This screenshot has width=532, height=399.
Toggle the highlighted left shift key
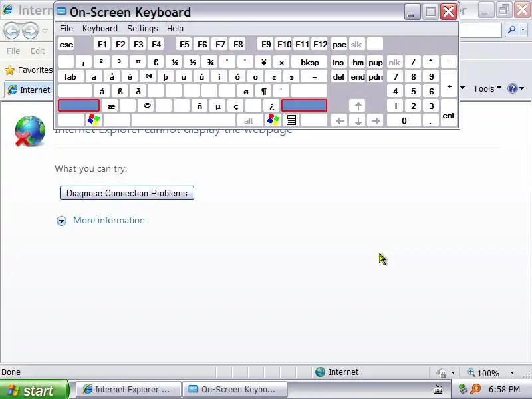(x=78, y=106)
